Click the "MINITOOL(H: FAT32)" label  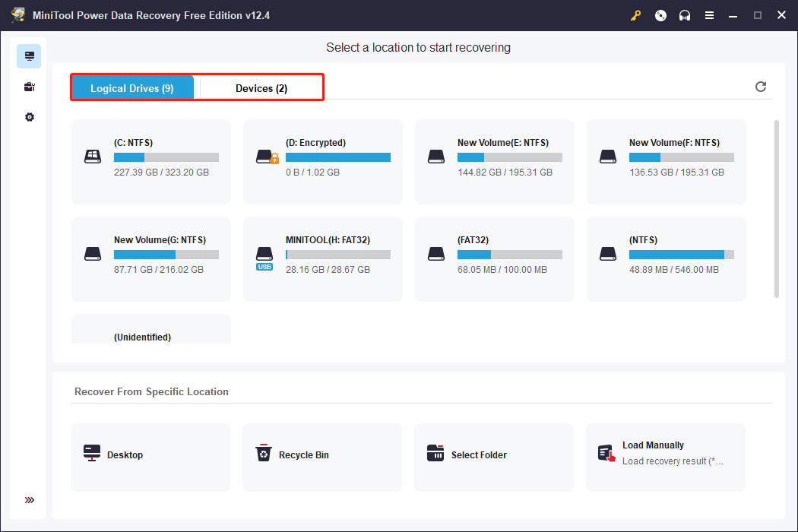[x=328, y=240]
